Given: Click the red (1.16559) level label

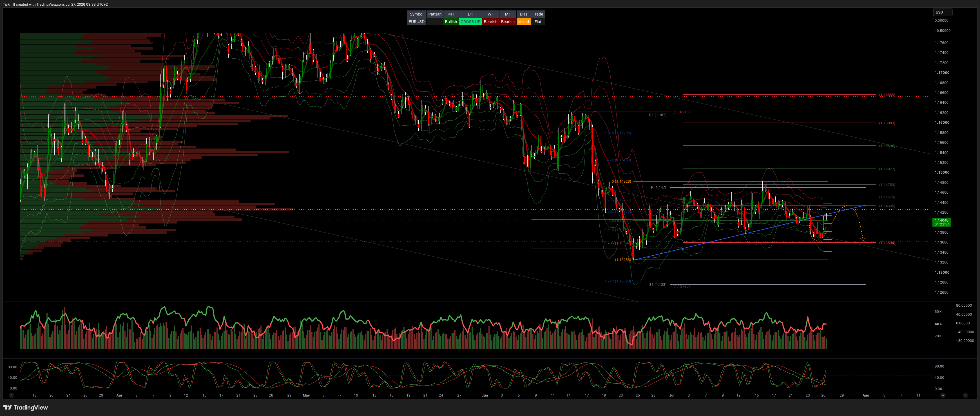Looking at the screenshot, I should 887,95.
